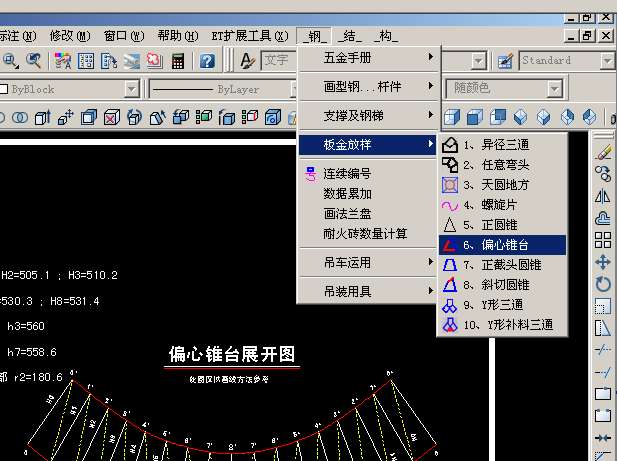
Task: Select the Rotate tool
Action: (603, 284)
